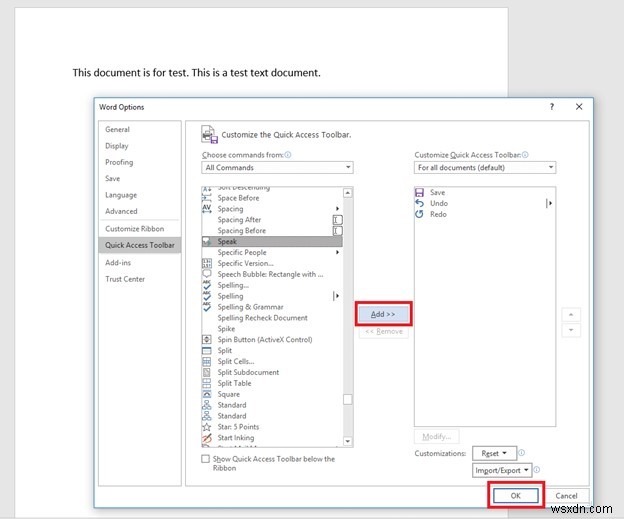
Task: Select the Spike command
Action: point(272,329)
